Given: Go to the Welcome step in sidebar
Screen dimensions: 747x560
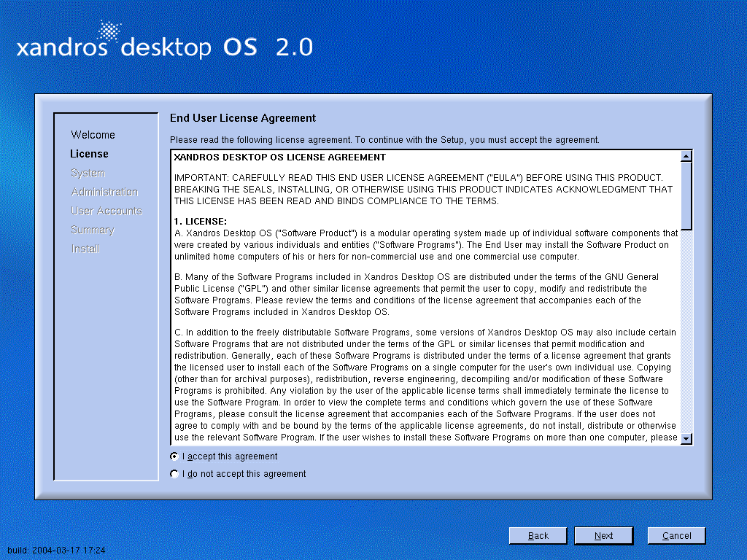Looking at the screenshot, I should pyautogui.click(x=93, y=135).
